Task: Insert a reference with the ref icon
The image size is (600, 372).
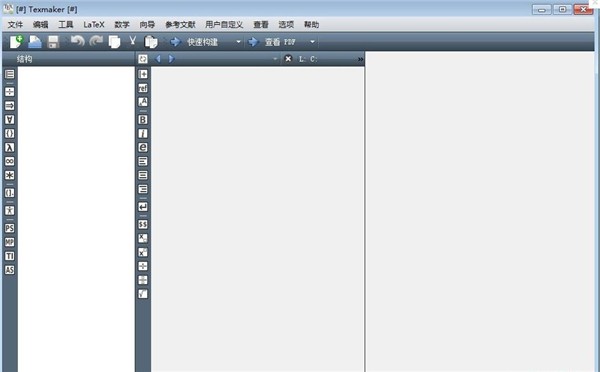Action: (143, 88)
